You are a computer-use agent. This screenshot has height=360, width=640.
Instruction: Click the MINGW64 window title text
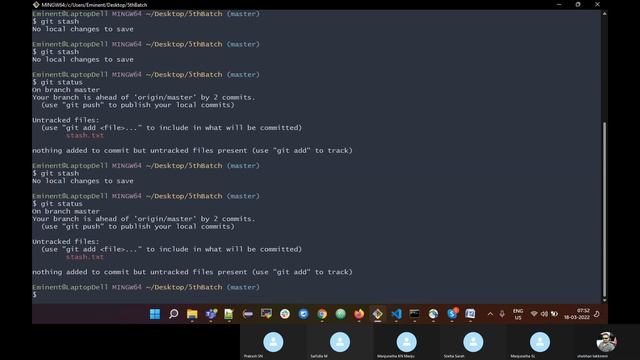[94, 5]
